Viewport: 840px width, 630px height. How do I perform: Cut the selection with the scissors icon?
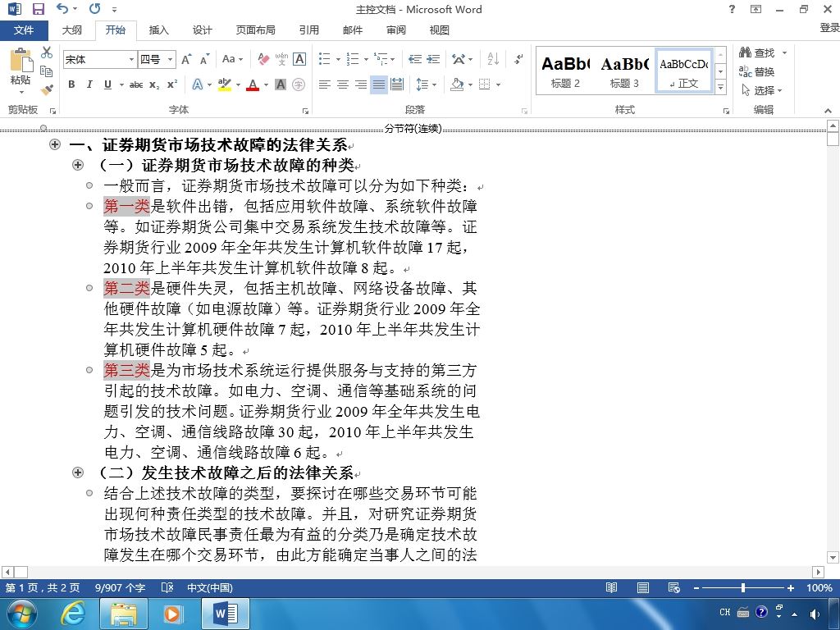tap(47, 52)
